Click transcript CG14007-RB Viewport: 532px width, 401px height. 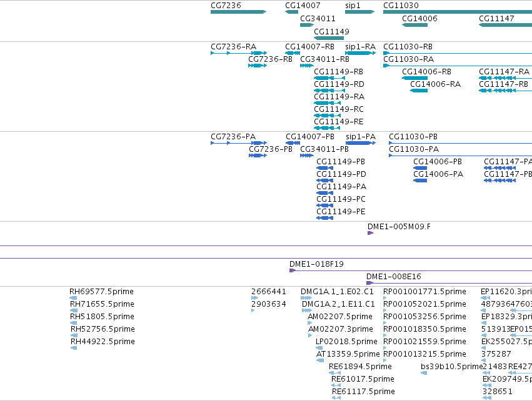[309, 47]
